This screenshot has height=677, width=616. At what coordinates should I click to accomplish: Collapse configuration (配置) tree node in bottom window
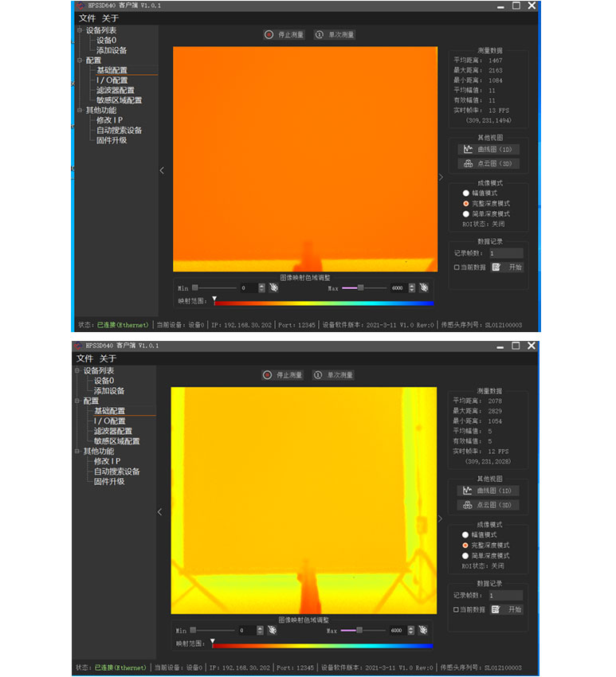point(78,401)
